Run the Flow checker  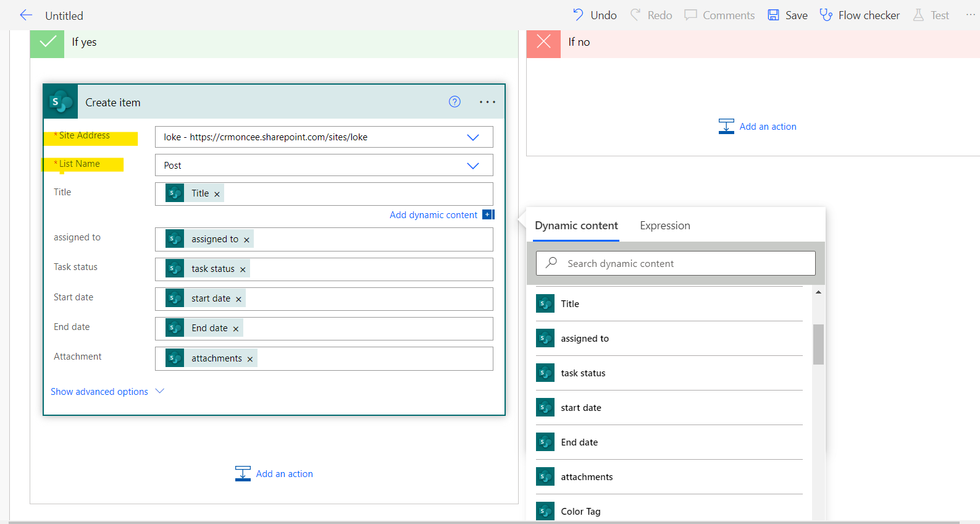coord(860,15)
